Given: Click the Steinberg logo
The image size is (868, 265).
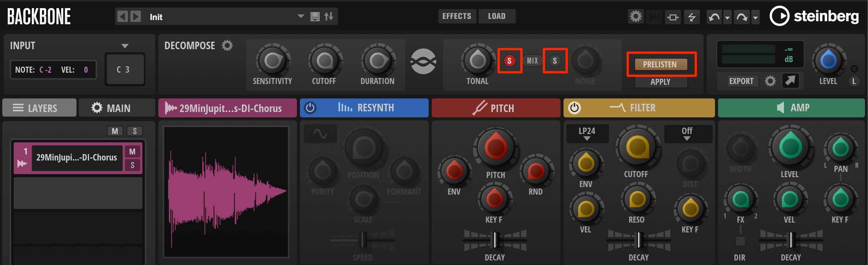Looking at the screenshot, I should coord(814,16).
